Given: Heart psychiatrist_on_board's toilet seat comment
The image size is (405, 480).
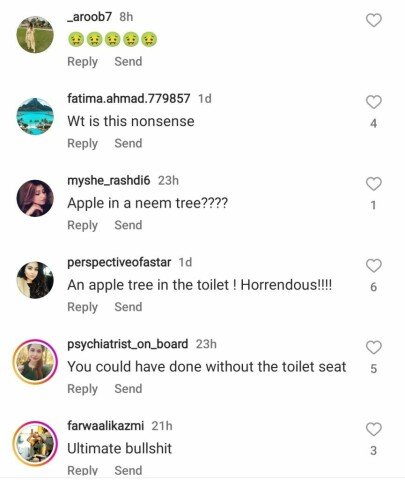Looking at the screenshot, I should pos(374,347).
